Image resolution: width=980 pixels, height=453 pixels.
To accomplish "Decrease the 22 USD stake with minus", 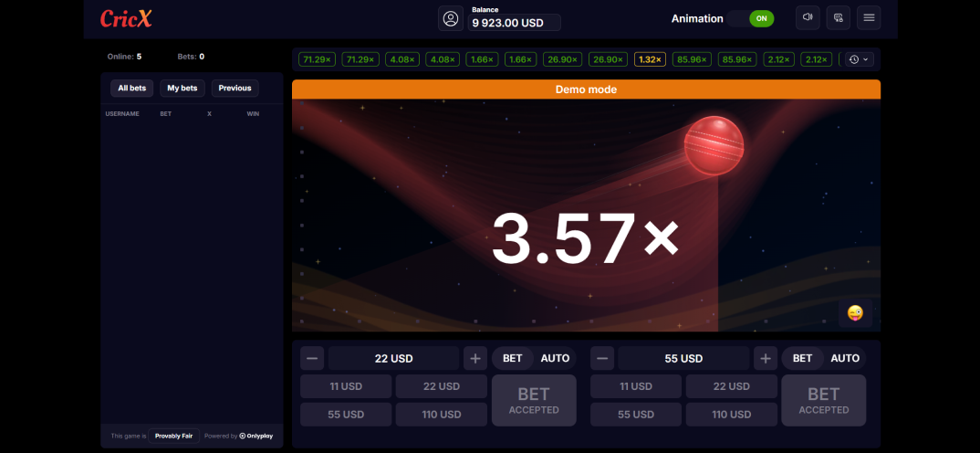I will pyautogui.click(x=312, y=359).
